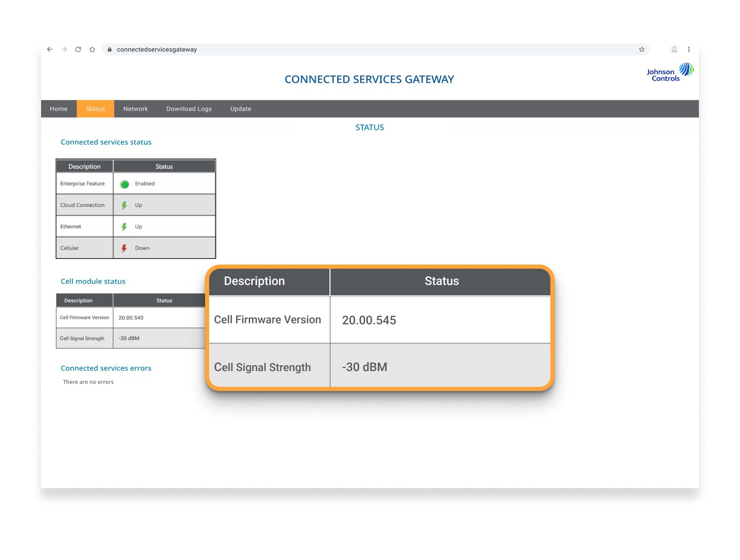Click the connectedservicesgateway address field
The height and width of the screenshot is (560, 740).
click(376, 49)
